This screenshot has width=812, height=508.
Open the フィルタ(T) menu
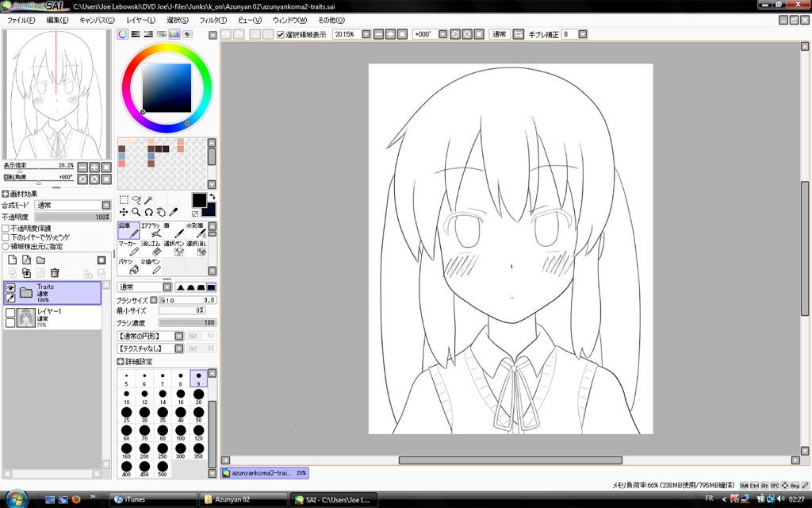[213, 20]
